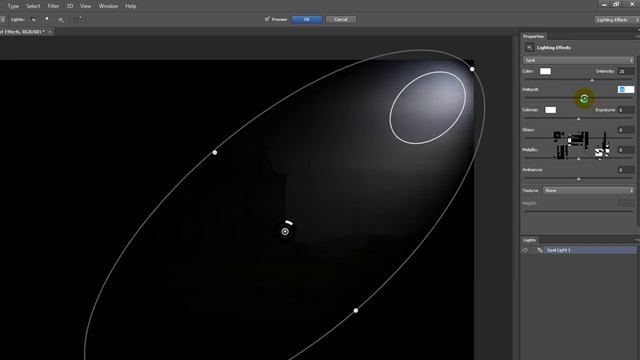This screenshot has height=360, width=640.
Task: Click the light center control on canvas
Action: [285, 232]
